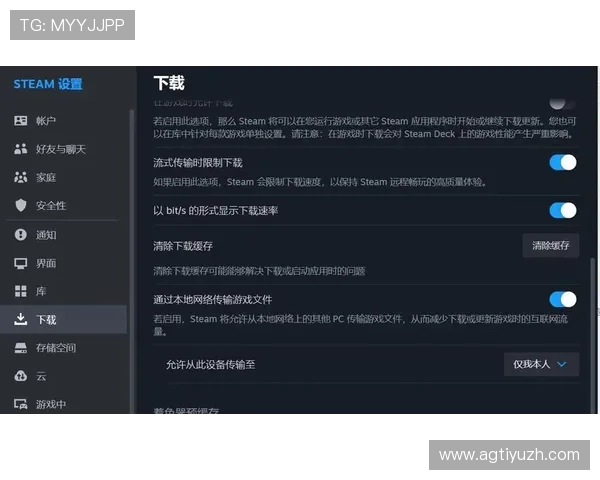This screenshot has height=480, width=600.
Task: Select the 下载 sidebar entry
Action: click(64, 319)
